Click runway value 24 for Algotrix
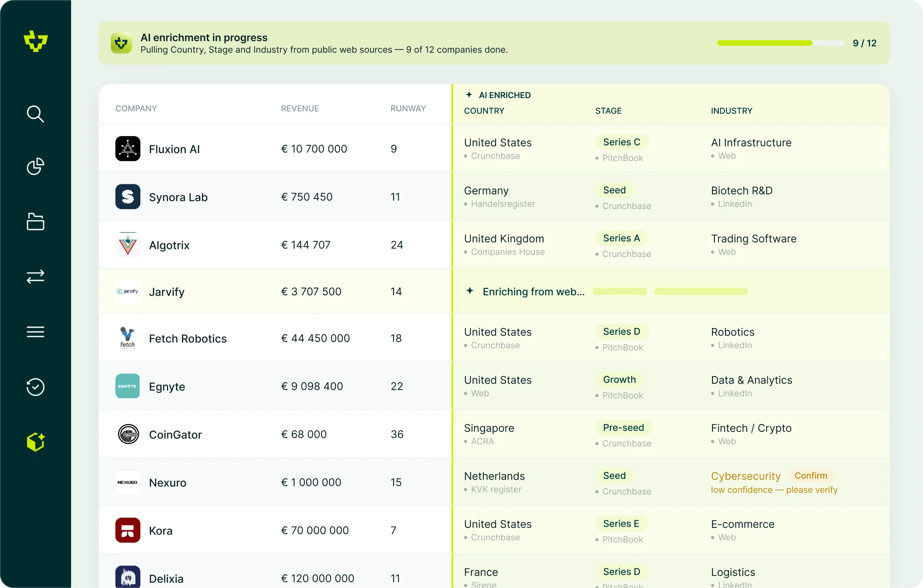The image size is (923, 588). click(397, 245)
